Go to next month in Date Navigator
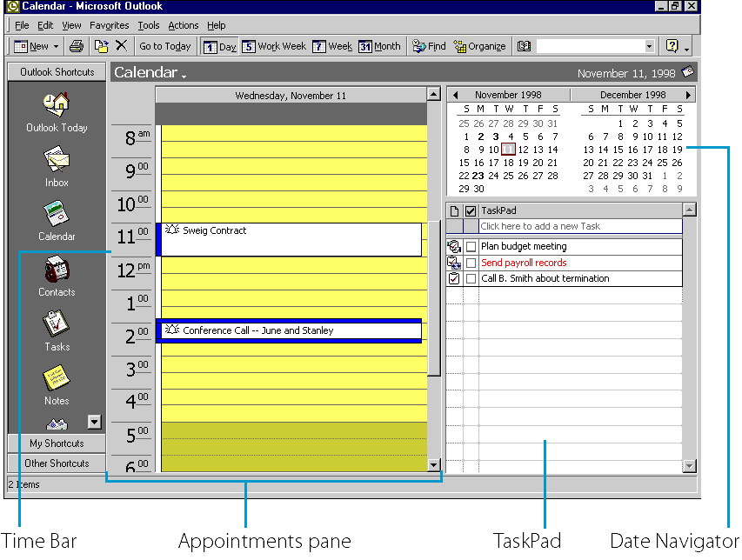Screen dimensions: 742x560 689,95
